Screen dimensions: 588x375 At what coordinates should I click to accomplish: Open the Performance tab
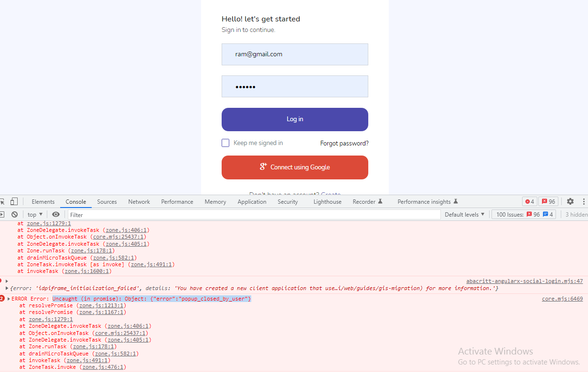click(x=177, y=202)
